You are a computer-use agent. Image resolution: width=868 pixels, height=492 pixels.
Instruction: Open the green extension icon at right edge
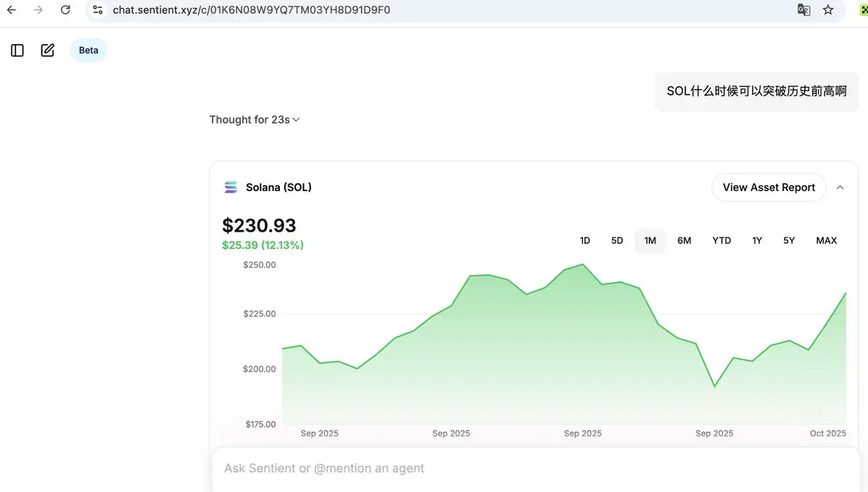point(863,10)
